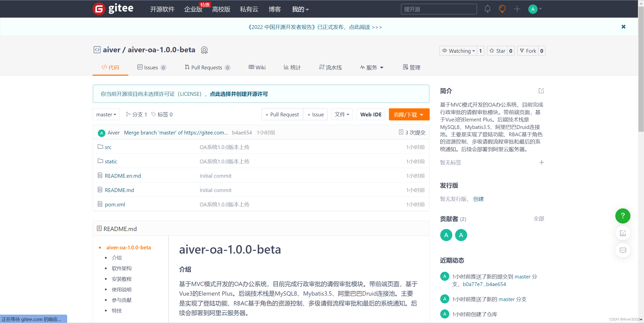
Task: Open the notifications bell icon
Action: click(x=487, y=9)
